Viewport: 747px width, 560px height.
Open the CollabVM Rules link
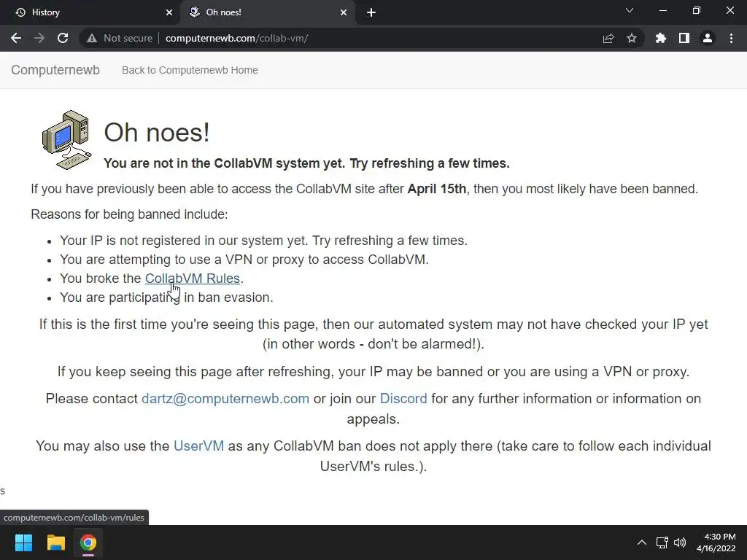coord(193,278)
